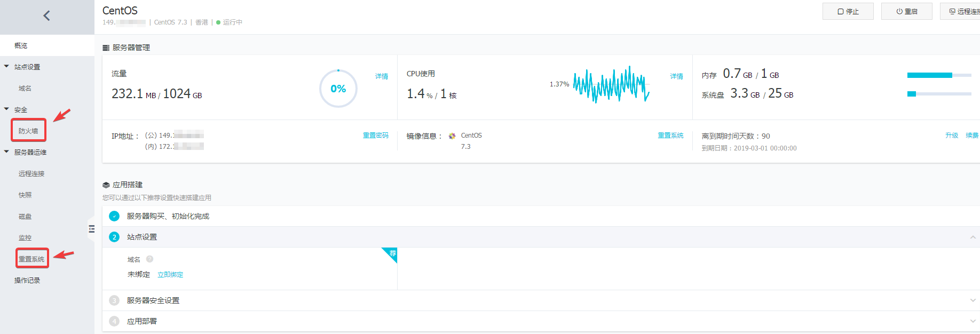Click the help question mark beside 域名
The height and width of the screenshot is (334, 980).
149,259
